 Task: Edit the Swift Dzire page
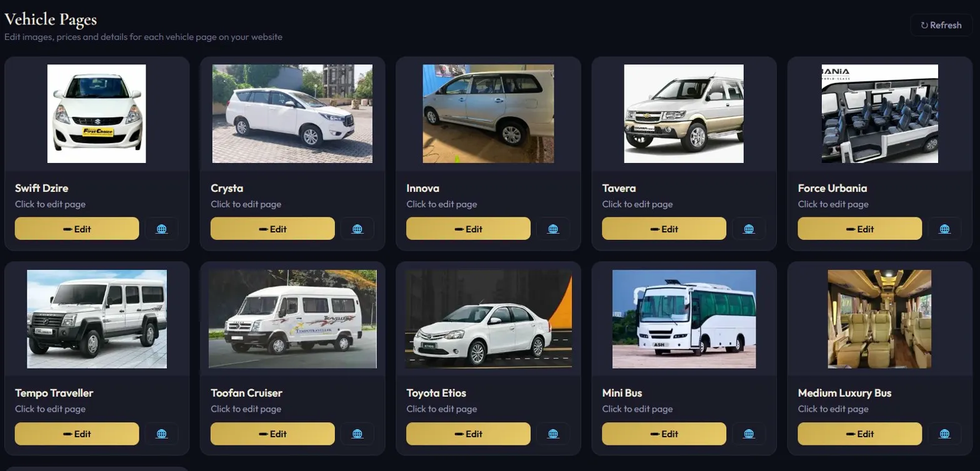pos(77,229)
